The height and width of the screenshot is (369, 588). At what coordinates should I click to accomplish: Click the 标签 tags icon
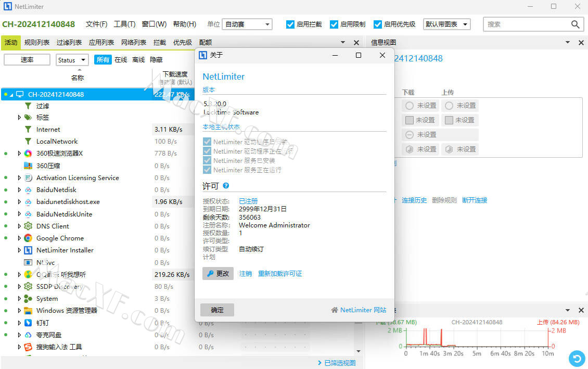[28, 118]
